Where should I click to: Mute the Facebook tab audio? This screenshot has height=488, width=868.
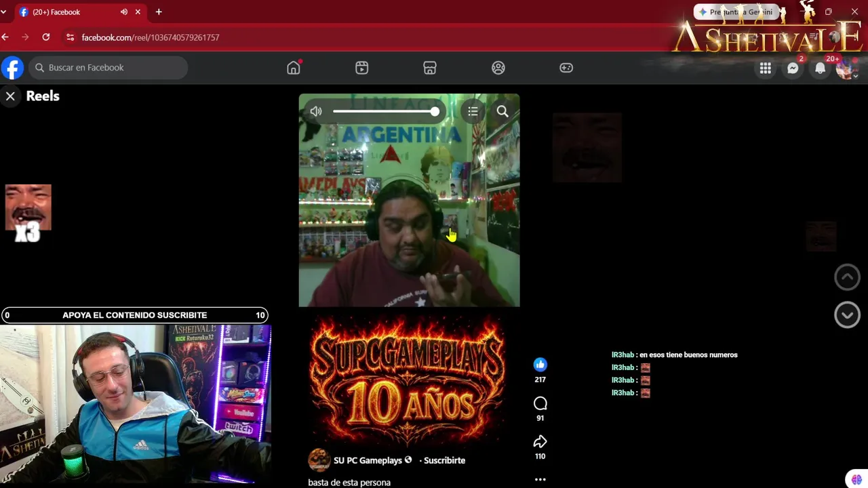(124, 12)
